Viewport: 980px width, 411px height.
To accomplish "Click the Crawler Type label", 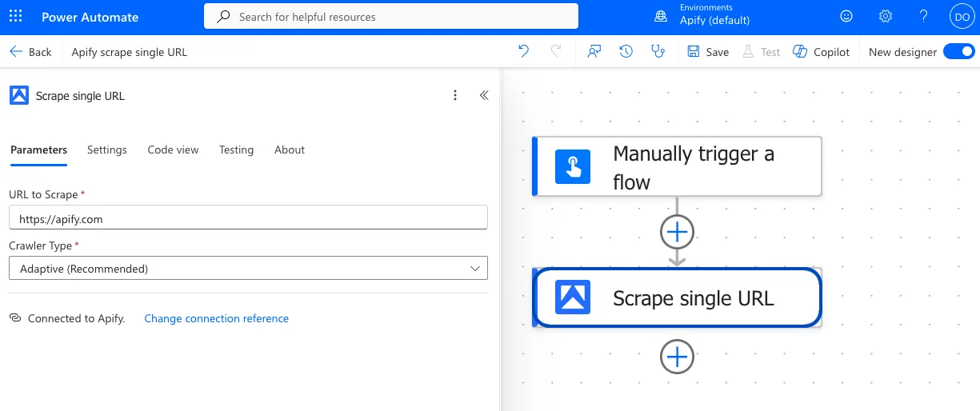I will (41, 246).
